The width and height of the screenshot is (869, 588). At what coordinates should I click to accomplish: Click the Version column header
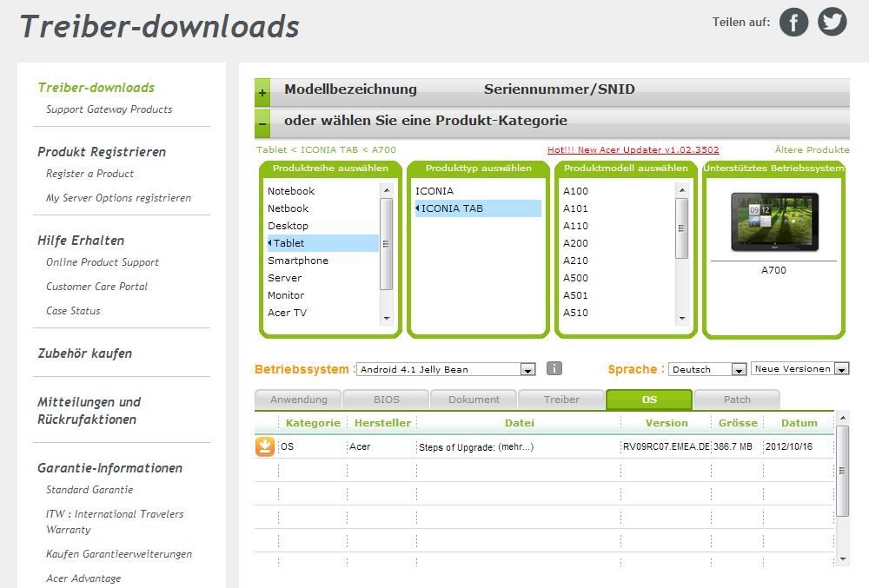tap(667, 423)
